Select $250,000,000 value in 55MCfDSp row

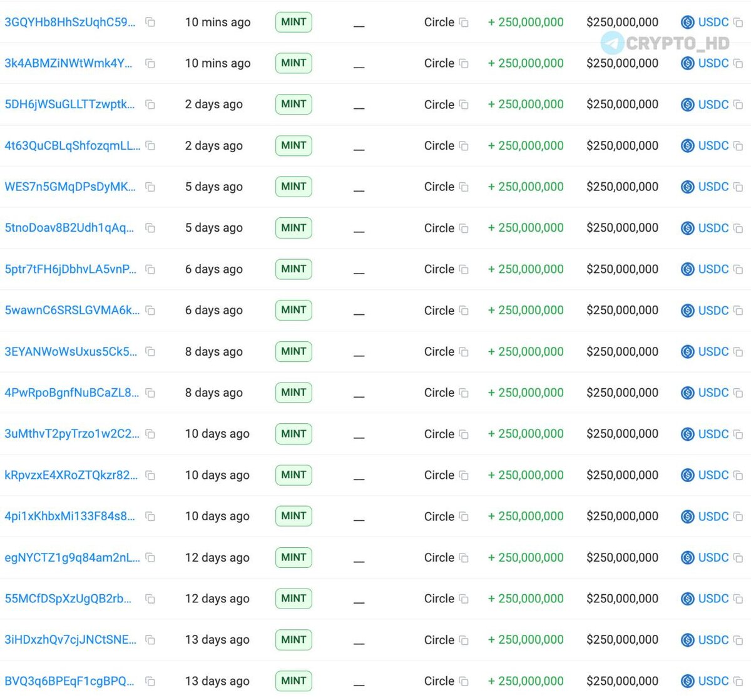coord(622,599)
